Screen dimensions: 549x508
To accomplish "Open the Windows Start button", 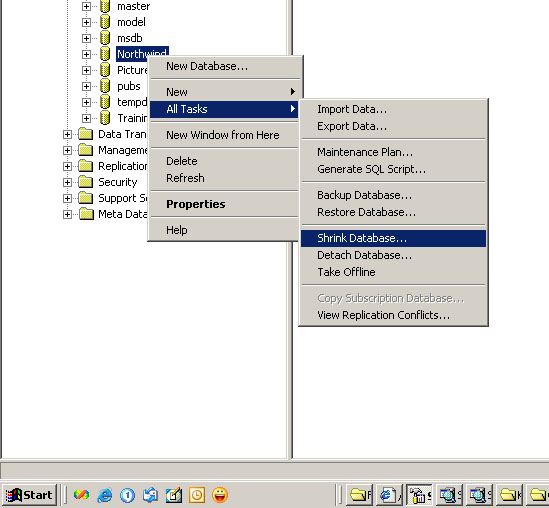I will [29, 495].
